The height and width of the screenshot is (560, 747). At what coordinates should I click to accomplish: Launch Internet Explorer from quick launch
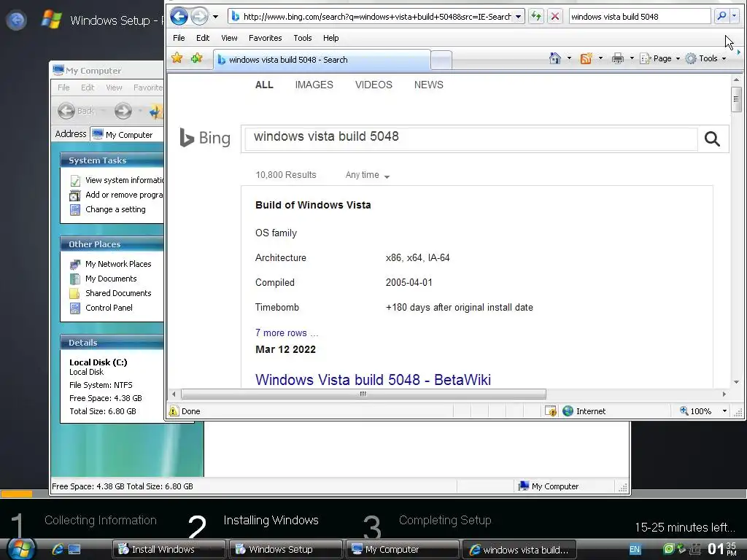tap(58, 550)
